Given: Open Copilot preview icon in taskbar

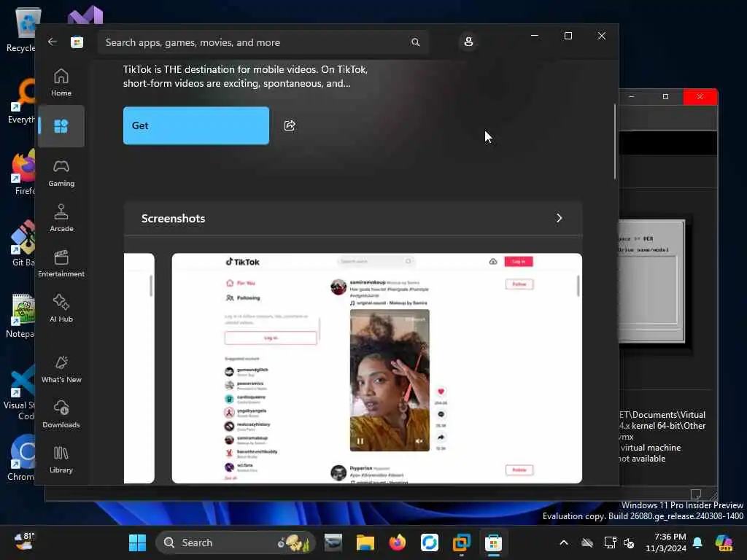Looking at the screenshot, I should click(x=724, y=542).
